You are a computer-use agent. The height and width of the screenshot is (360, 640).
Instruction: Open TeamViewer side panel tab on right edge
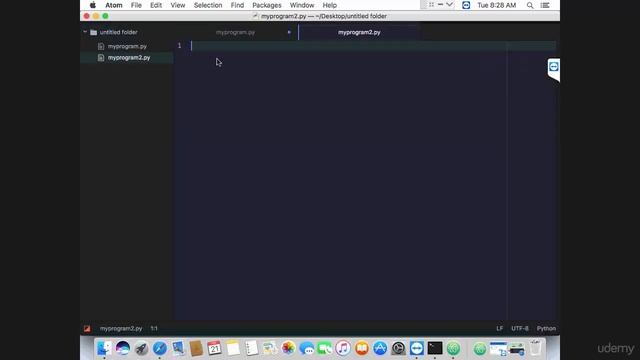coord(553,68)
